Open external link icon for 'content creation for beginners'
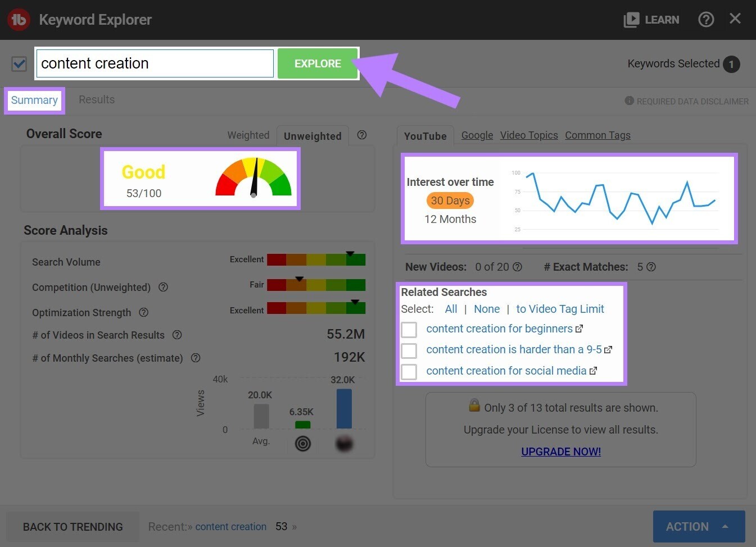Screen dimensions: 756x547 580,329
